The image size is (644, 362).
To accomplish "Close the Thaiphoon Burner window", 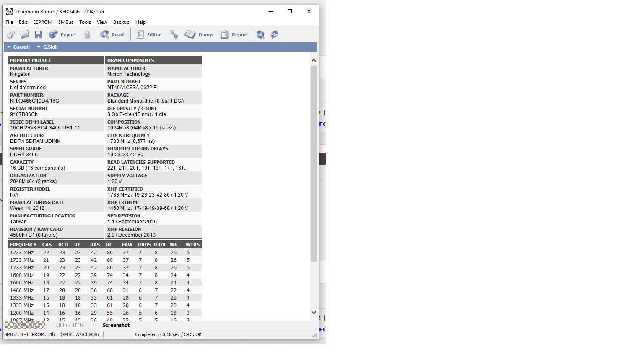I will (x=309, y=11).
